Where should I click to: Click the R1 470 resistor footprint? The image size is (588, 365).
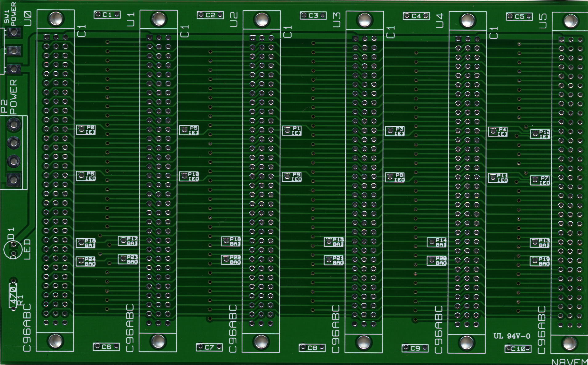pos(13,295)
